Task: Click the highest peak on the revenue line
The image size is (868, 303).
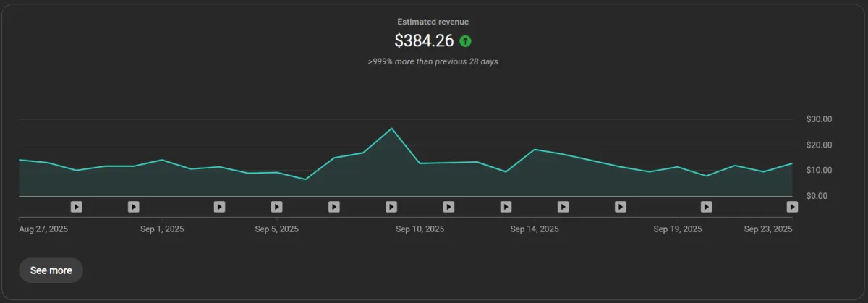Action: click(x=391, y=129)
